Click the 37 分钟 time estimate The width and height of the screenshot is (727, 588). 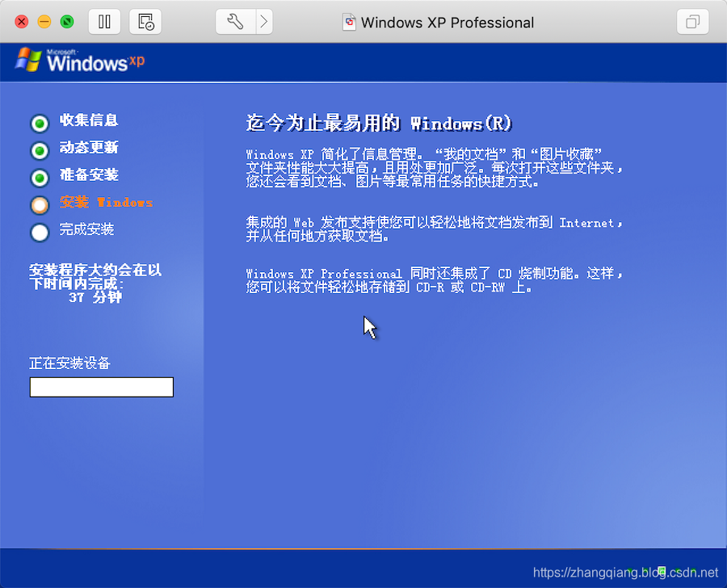[x=95, y=297]
